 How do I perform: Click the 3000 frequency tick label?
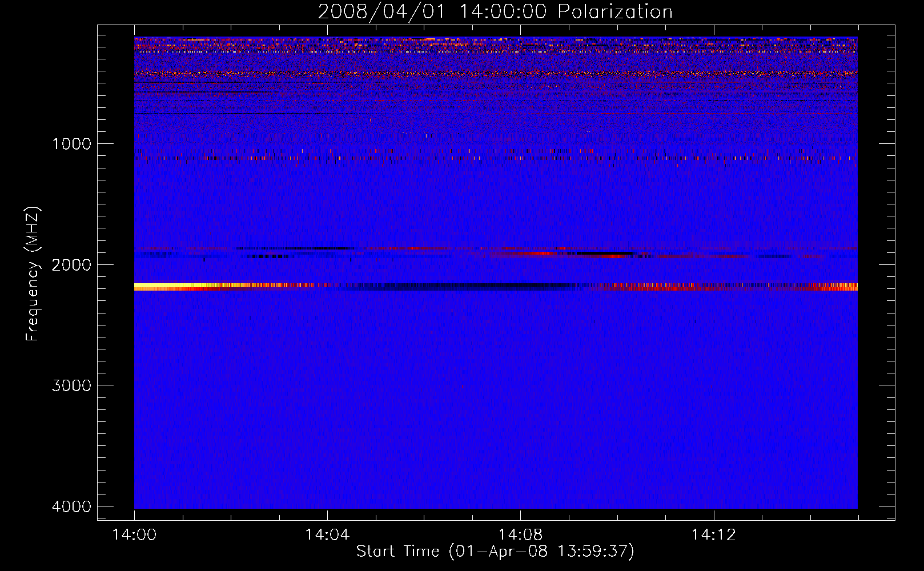(71, 385)
